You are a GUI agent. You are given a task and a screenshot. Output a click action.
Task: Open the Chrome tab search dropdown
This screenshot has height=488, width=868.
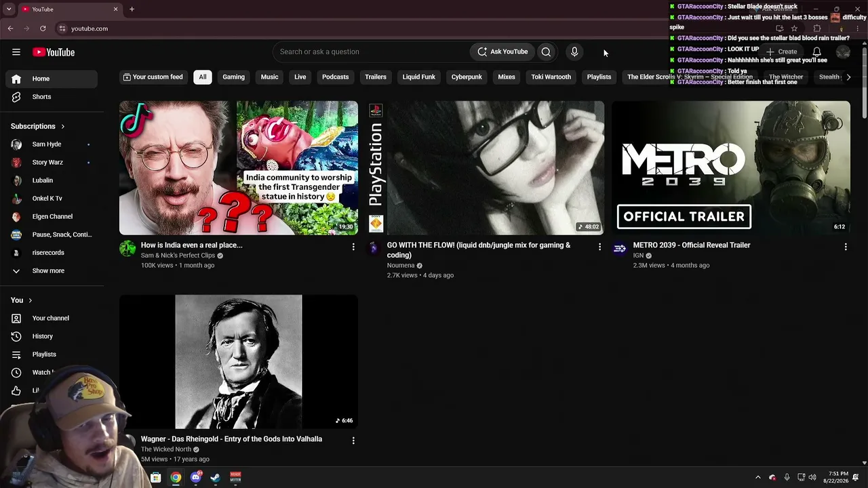pyautogui.click(x=9, y=9)
